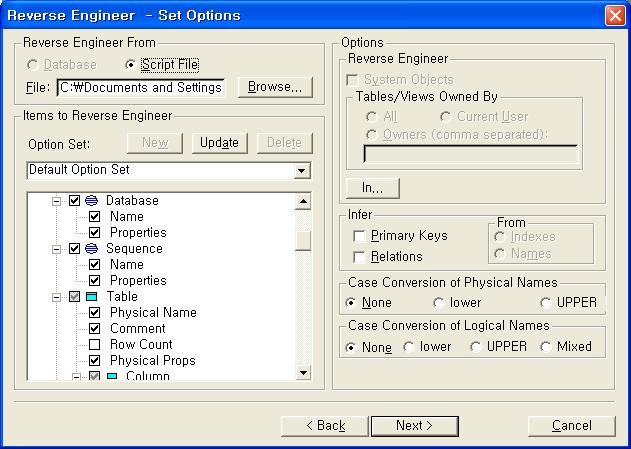Click the Browse... button
This screenshot has height=449, width=631.
click(x=275, y=87)
